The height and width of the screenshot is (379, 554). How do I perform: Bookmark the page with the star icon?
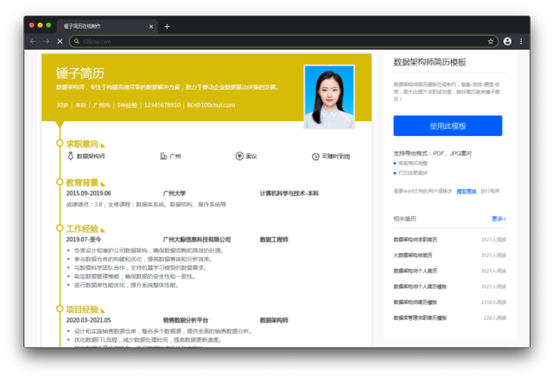click(490, 41)
